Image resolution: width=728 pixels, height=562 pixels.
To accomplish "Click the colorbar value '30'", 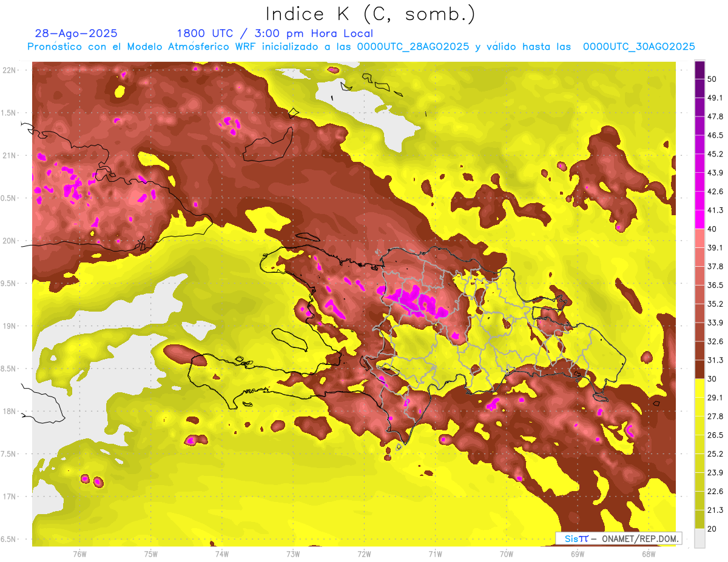I will pyautogui.click(x=712, y=379).
